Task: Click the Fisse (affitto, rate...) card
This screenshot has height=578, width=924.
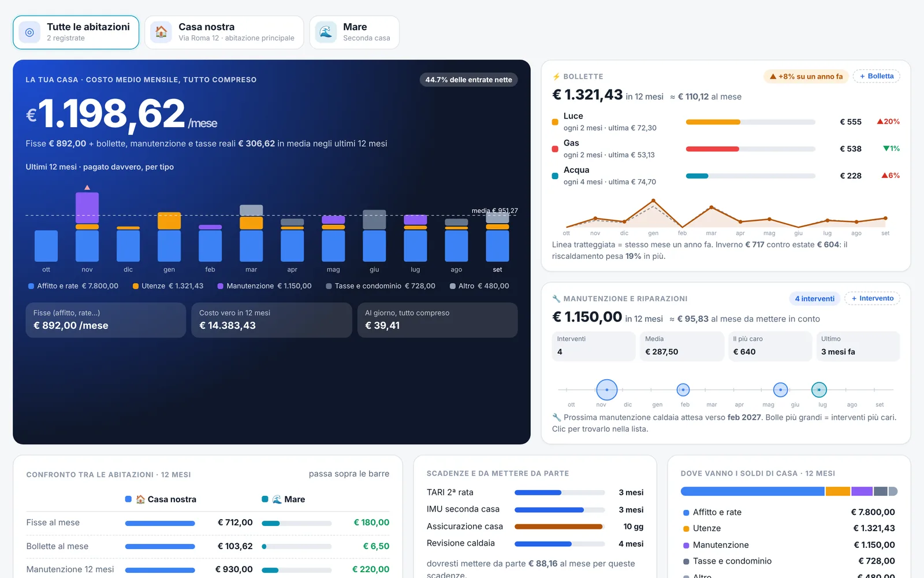Action: [x=106, y=320]
